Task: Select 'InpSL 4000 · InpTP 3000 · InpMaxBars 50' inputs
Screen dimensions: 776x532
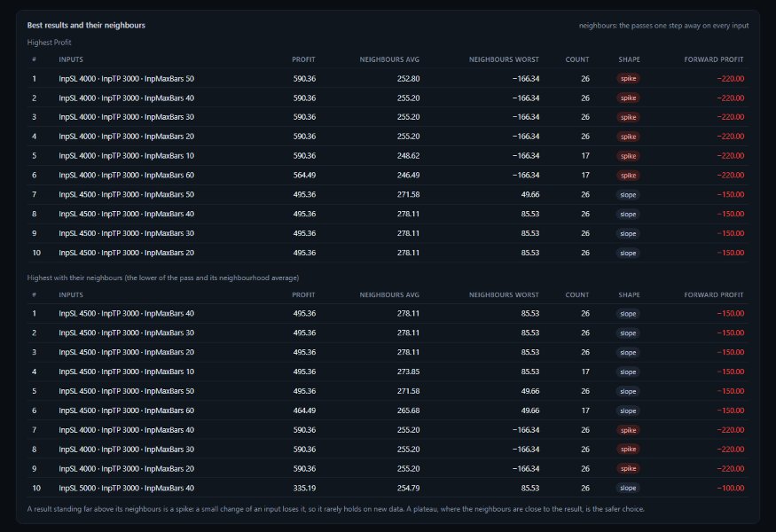Action: click(126, 79)
